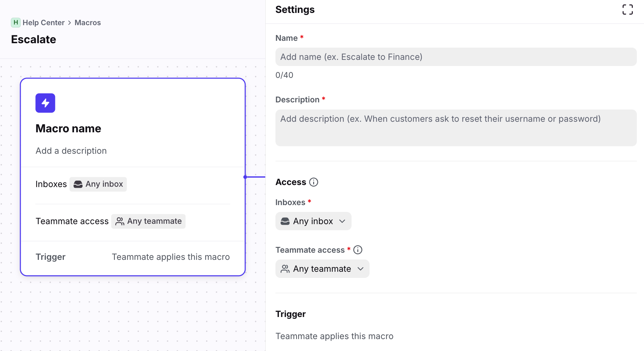The image size is (644, 351).
Task: Click the people icon in the Teammate access dropdown
Action: 285,269
